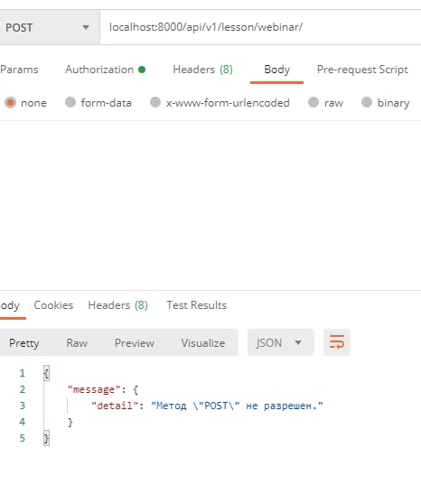
Task: Open the Test Results tab
Action: pos(197,305)
